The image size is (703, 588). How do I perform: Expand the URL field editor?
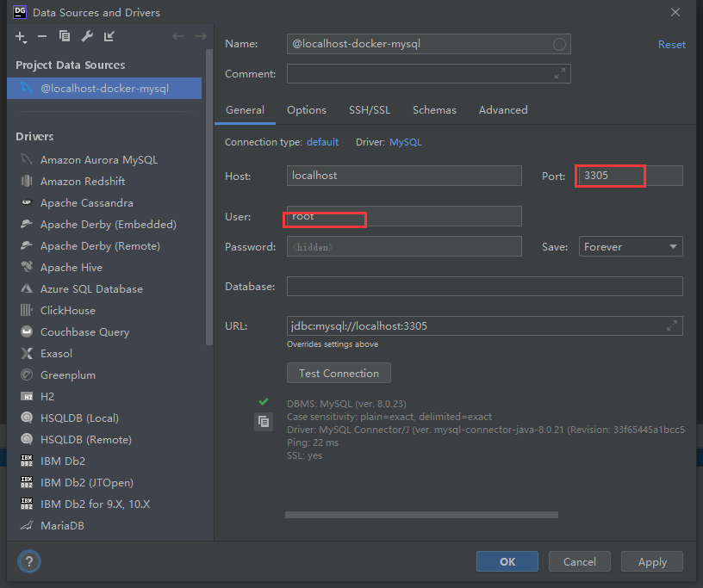[x=672, y=325]
